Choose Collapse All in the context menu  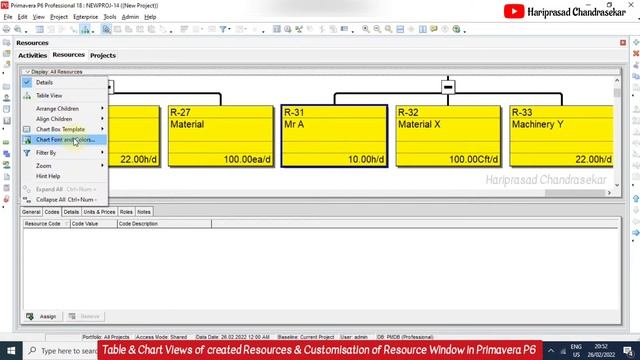(64, 200)
